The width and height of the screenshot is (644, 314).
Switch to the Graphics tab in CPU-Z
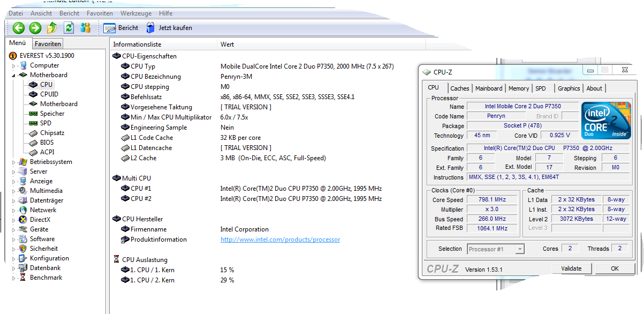click(x=569, y=88)
